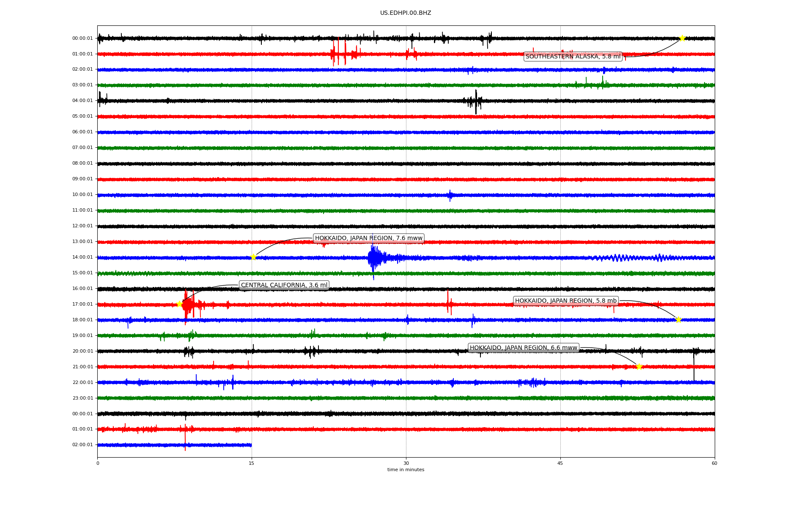Click the 45 minute x-axis tick label

pyautogui.click(x=560, y=463)
